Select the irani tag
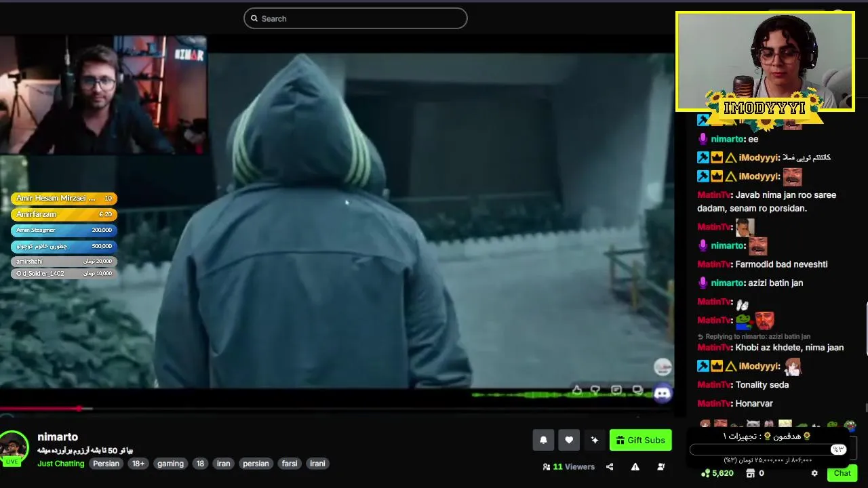 (x=317, y=464)
